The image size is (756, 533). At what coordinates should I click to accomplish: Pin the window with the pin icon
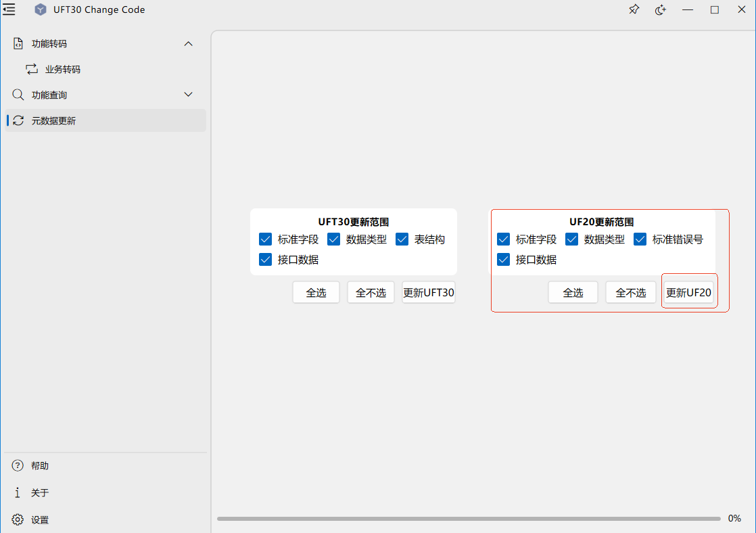tap(634, 9)
